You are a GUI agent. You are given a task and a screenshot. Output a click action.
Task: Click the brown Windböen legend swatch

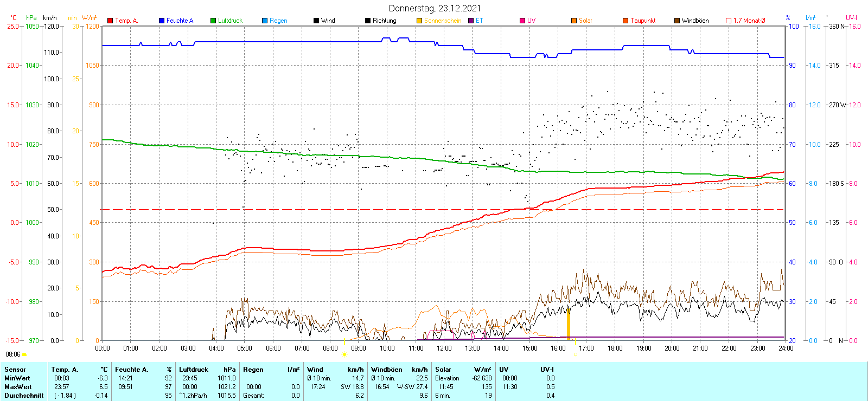click(x=677, y=21)
